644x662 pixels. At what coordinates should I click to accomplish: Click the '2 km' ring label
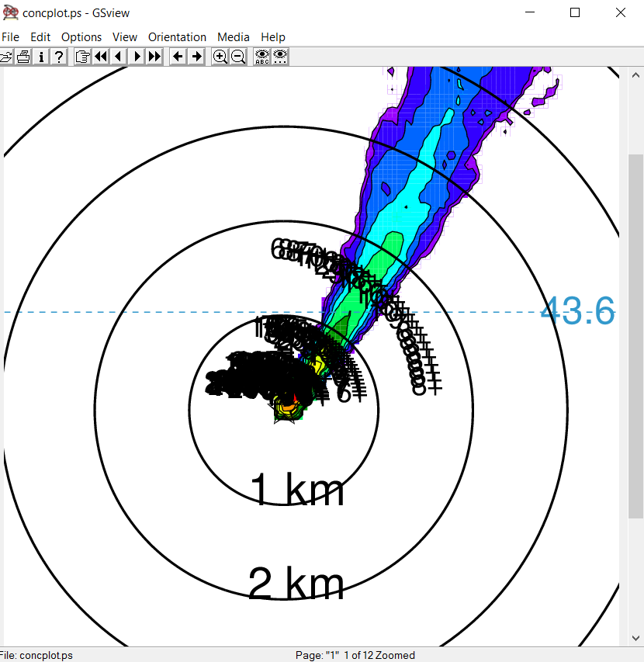coord(296,583)
